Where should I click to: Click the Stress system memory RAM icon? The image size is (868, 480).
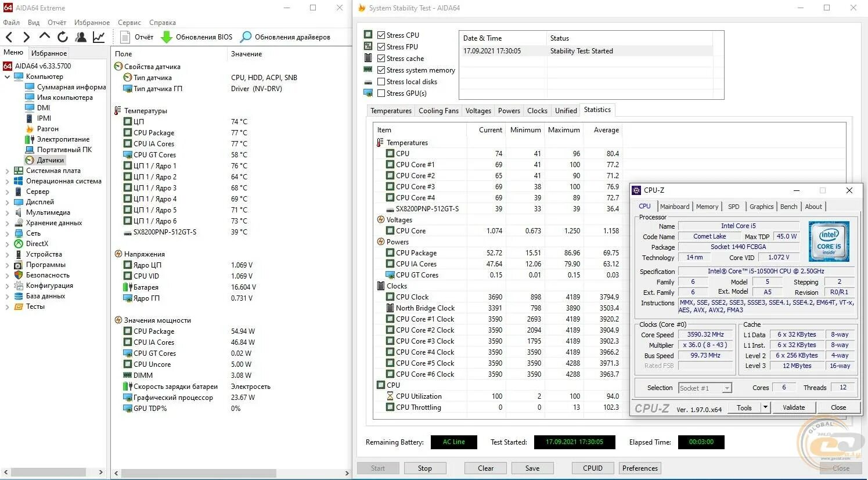(368, 70)
